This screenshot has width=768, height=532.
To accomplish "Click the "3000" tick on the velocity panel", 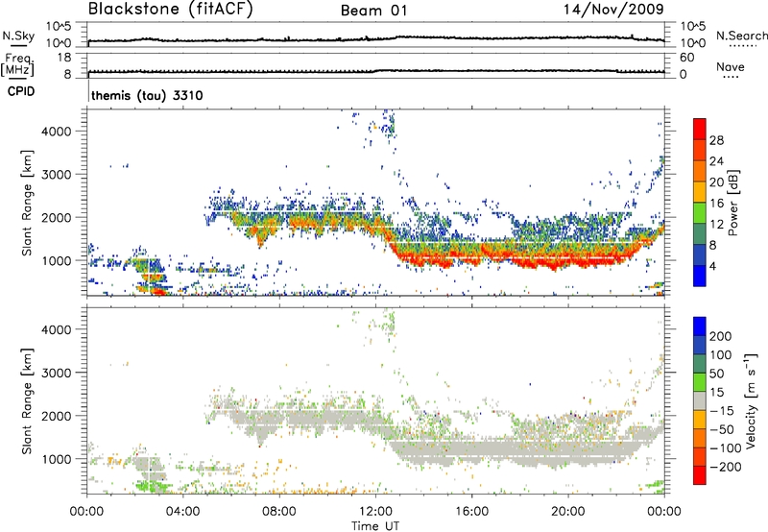I will pos(57,373).
